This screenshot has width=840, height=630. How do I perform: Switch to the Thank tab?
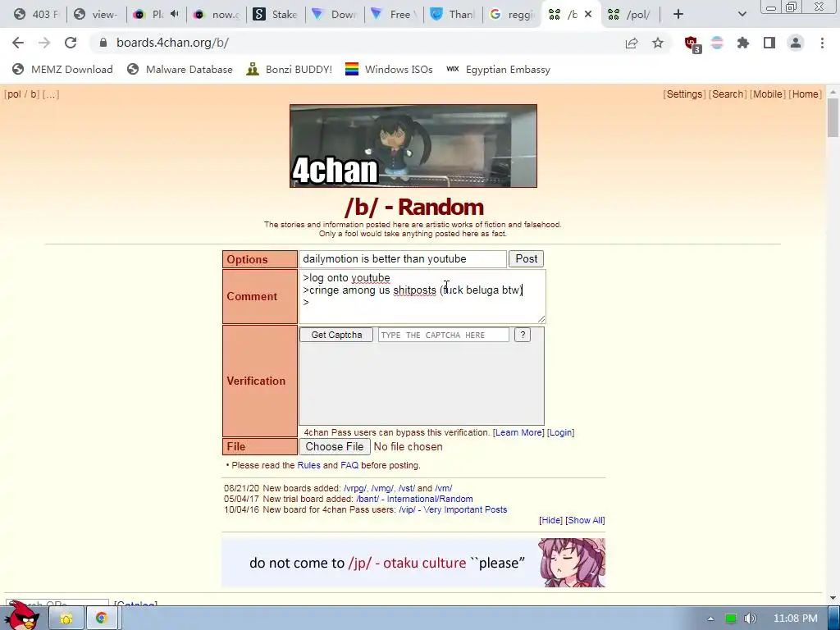[x=453, y=15]
